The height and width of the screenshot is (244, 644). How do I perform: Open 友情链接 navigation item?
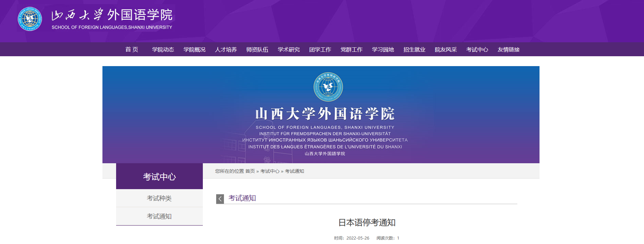click(x=509, y=49)
